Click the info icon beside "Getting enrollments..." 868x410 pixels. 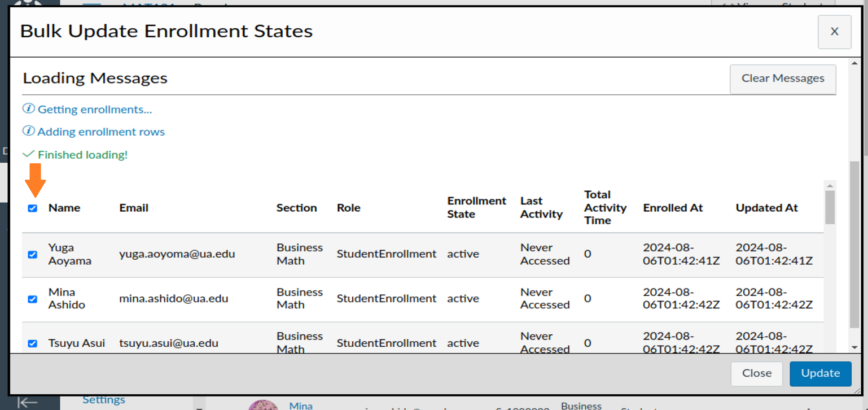tap(28, 108)
